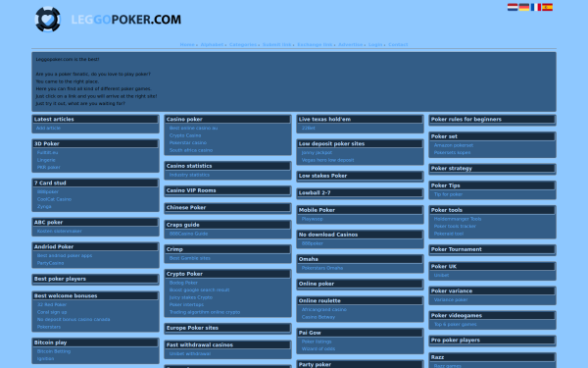Viewport: 588px width, 368px height.
Task: Open Best android poker apps link
Action: click(65, 256)
